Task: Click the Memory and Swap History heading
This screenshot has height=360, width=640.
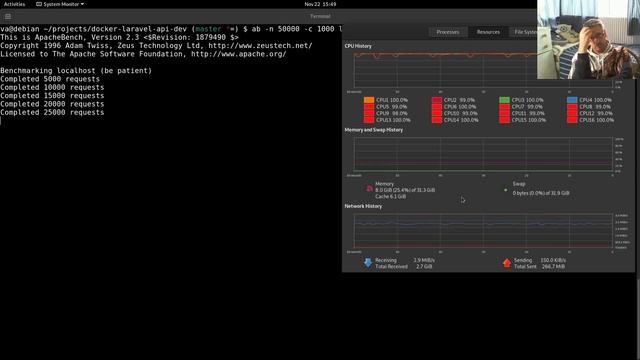Action: 373,130
